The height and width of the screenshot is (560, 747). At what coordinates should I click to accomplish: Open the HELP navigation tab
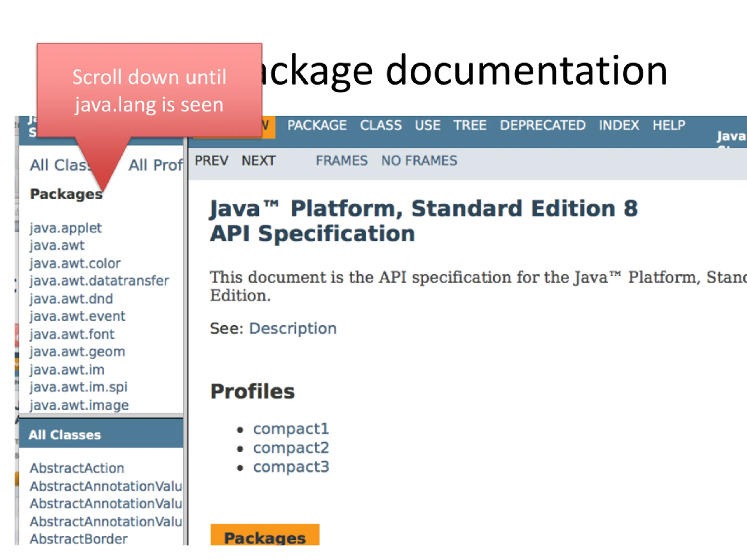pyautogui.click(x=669, y=126)
